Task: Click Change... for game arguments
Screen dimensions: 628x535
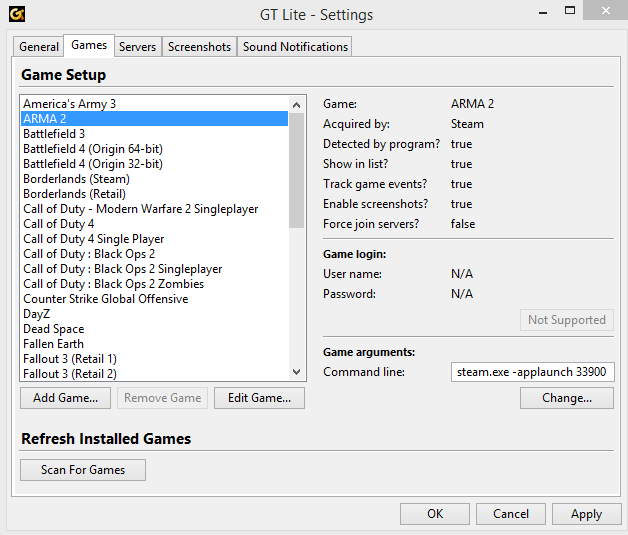Action: tap(567, 398)
